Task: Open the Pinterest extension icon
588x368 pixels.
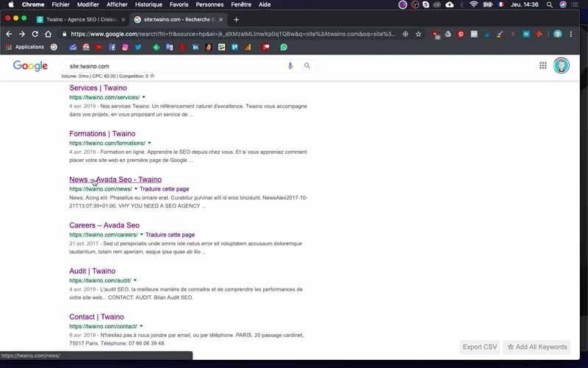Action: (461, 34)
